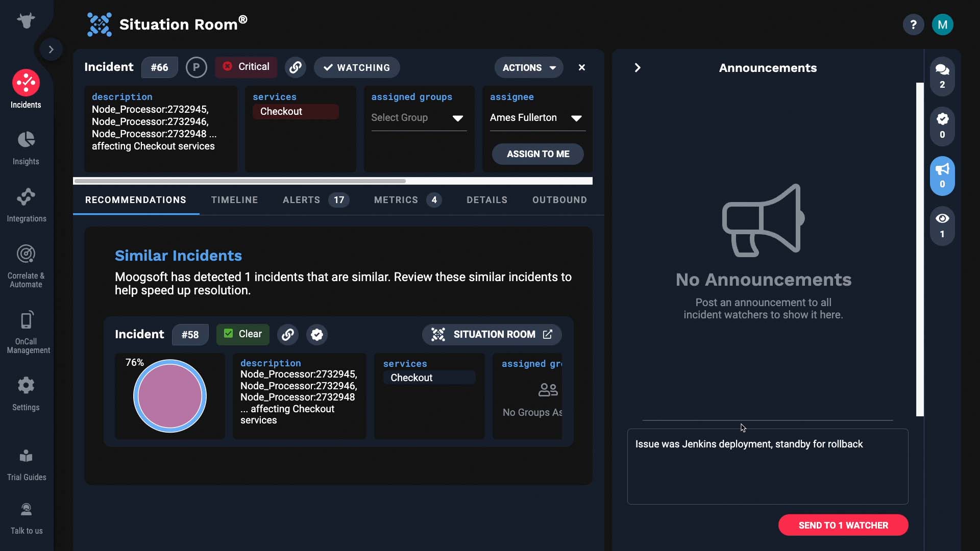Click the Similar Incidents heading

click(x=178, y=255)
